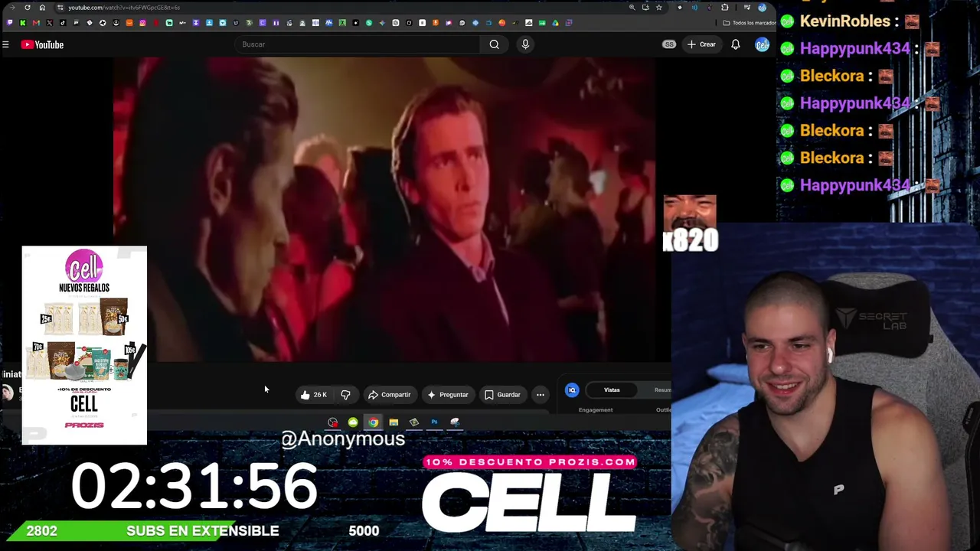Viewport: 980px width, 551px height.
Task: Open the Google Drive bookmark
Action: click(x=555, y=23)
